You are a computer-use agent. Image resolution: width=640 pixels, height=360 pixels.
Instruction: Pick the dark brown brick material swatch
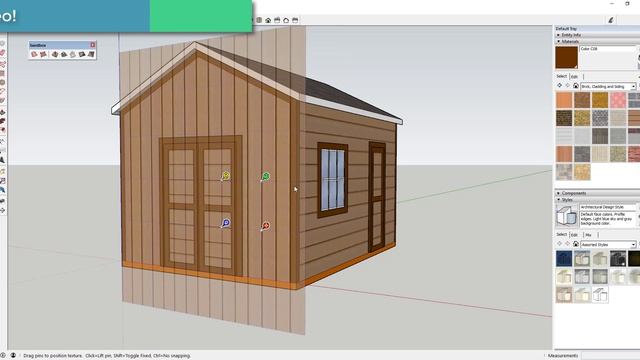[564, 118]
